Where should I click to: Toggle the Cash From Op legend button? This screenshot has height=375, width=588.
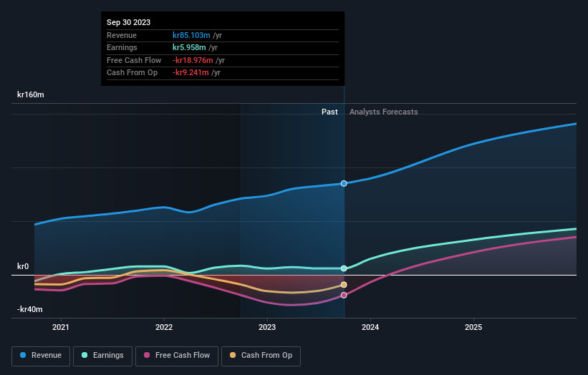[x=261, y=356]
